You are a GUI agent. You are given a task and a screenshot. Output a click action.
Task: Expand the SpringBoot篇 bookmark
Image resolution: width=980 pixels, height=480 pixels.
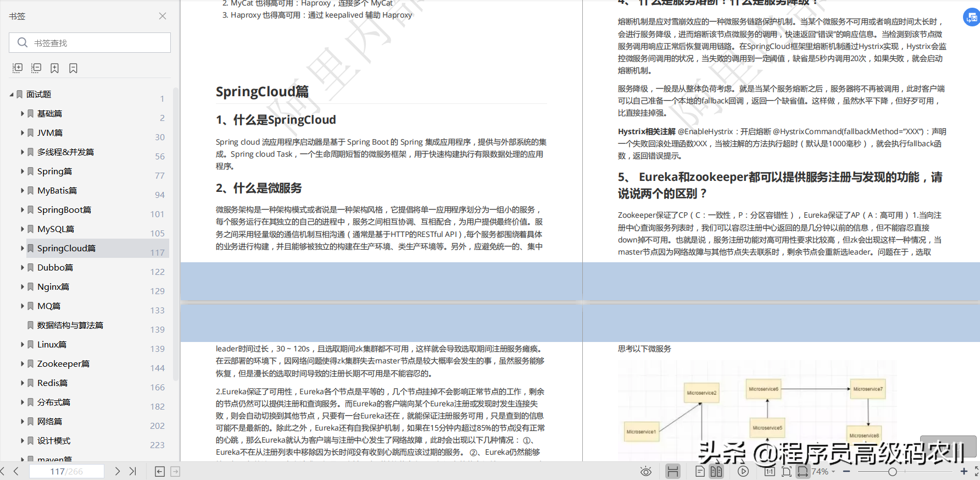23,209
